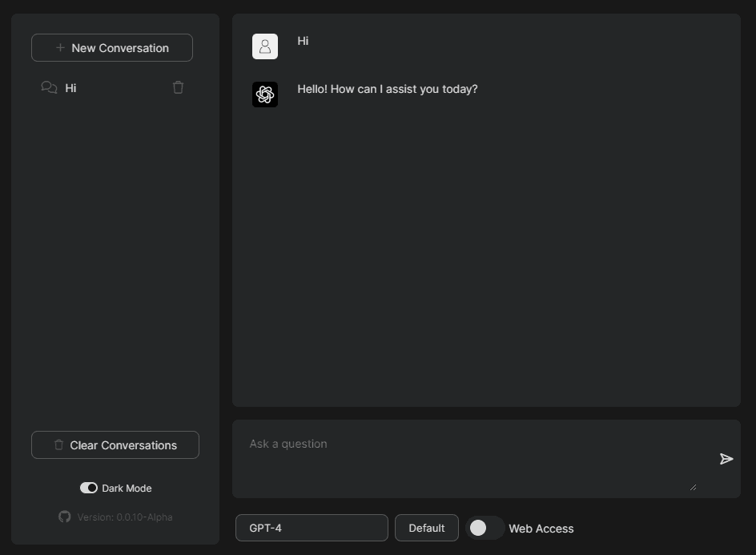Click the OpenAI assistant avatar icon
756x555 pixels.
click(265, 95)
